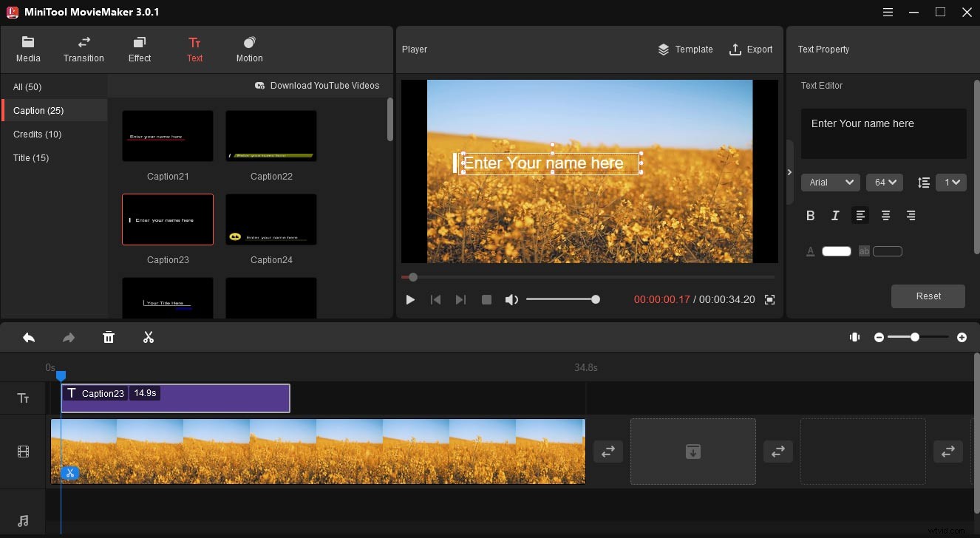Click the Split scissors icon

pos(148,337)
